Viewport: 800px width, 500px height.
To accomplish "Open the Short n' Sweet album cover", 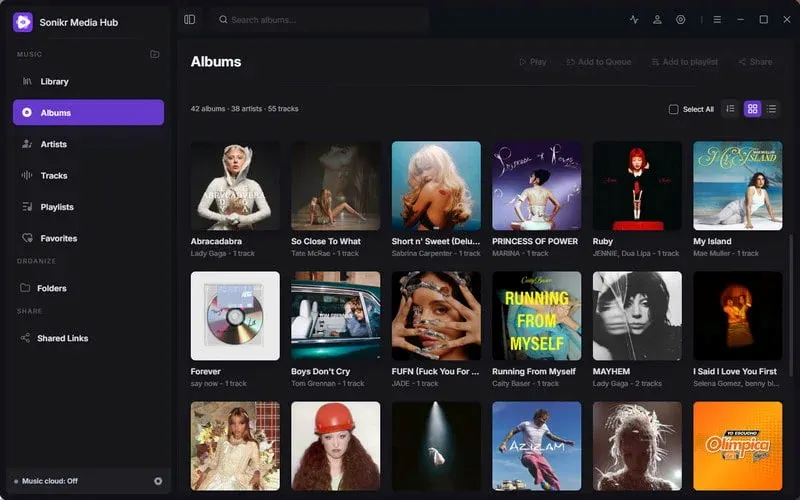I will 436,186.
